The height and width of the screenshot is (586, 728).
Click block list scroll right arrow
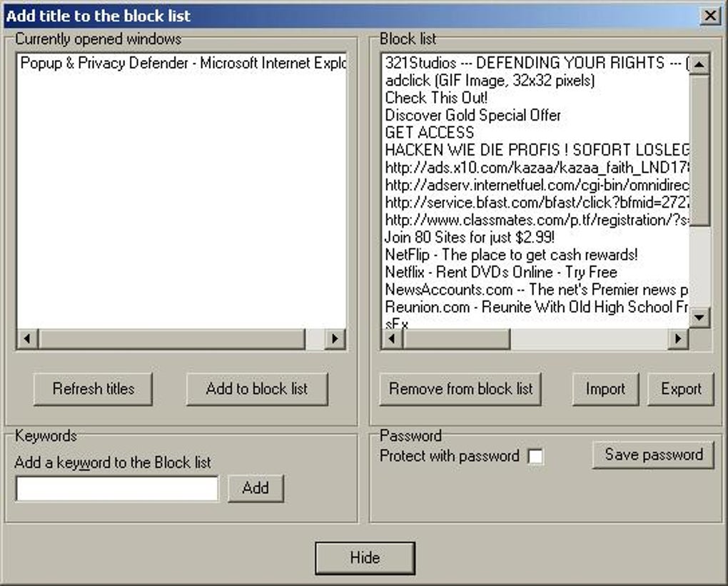coord(678,338)
